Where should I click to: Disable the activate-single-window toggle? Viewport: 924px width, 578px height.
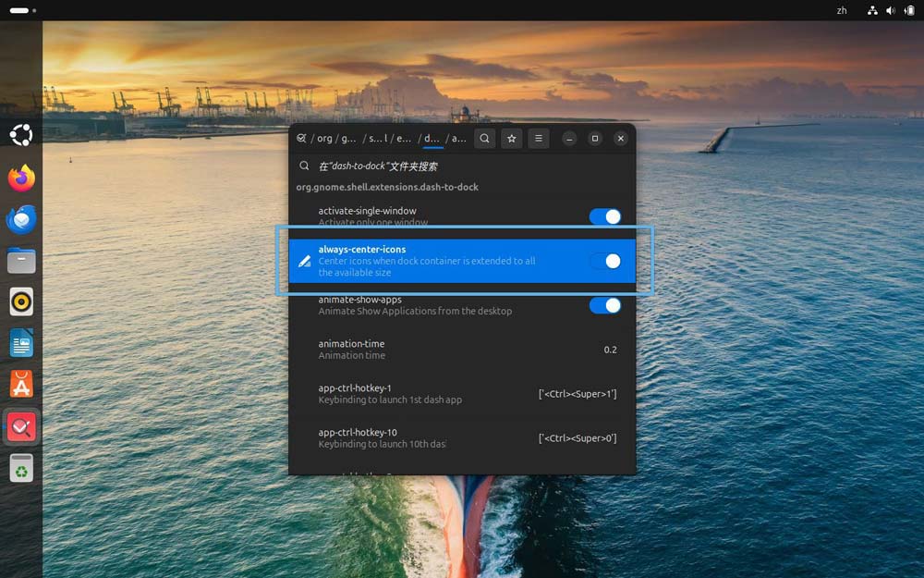[x=605, y=216]
